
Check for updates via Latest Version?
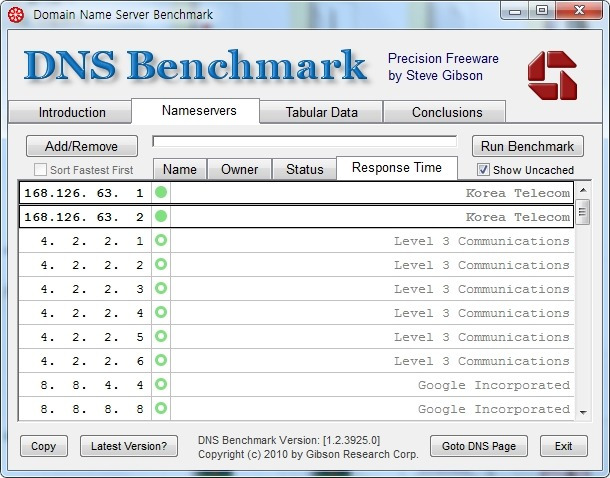[x=129, y=446]
